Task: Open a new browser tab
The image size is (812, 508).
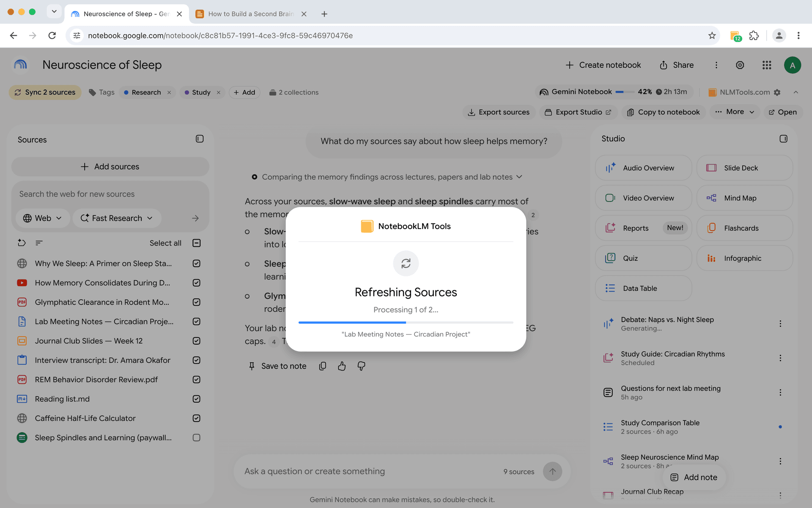Action: click(x=324, y=14)
